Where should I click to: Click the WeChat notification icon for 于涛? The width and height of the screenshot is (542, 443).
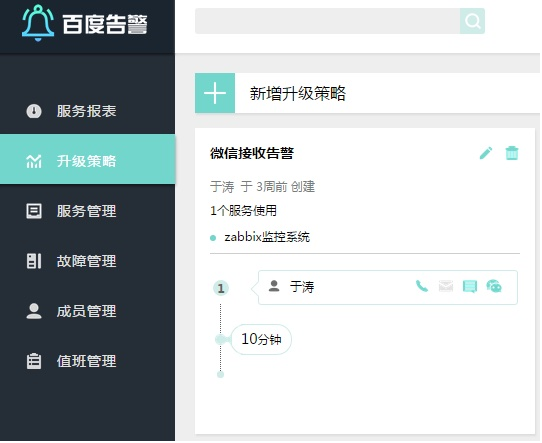coord(495,287)
